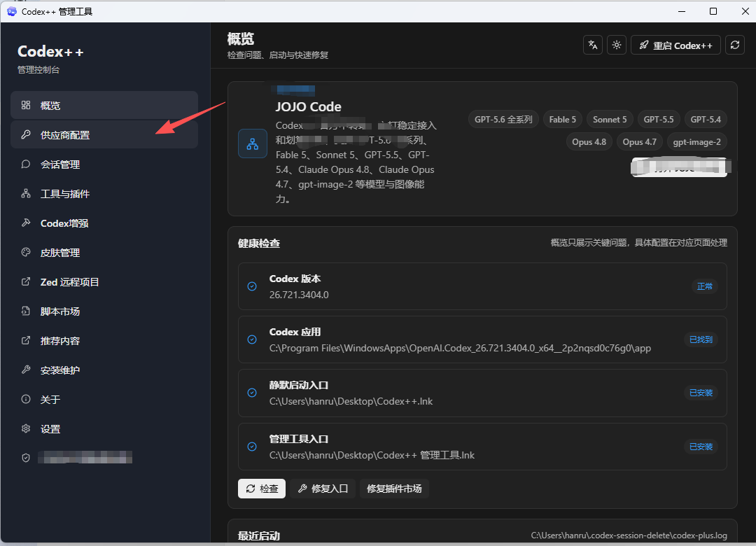The image size is (756, 546).
Task: Click the path C:\Users\hanru\Desktop\Codex++.lnk
Action: 351,401
